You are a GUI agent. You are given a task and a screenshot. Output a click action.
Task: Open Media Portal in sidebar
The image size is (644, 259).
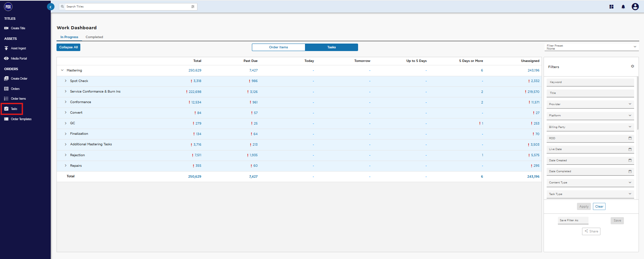[15, 59]
